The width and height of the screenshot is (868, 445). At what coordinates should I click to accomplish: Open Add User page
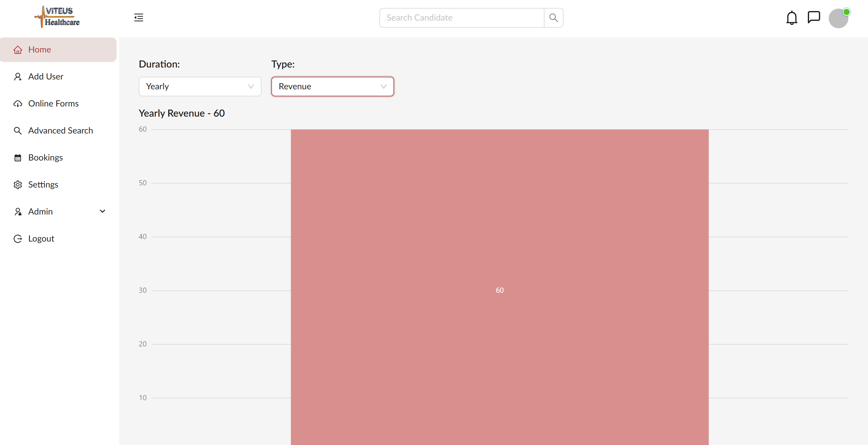(x=45, y=76)
